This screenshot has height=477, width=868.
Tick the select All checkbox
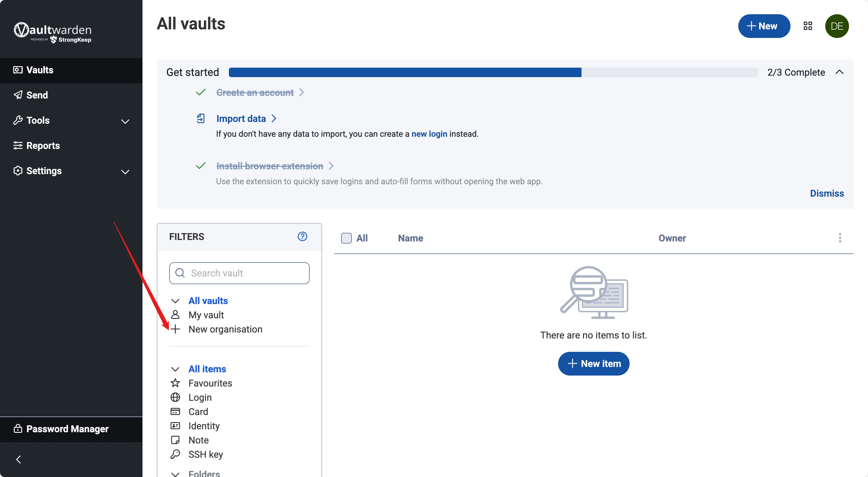346,238
